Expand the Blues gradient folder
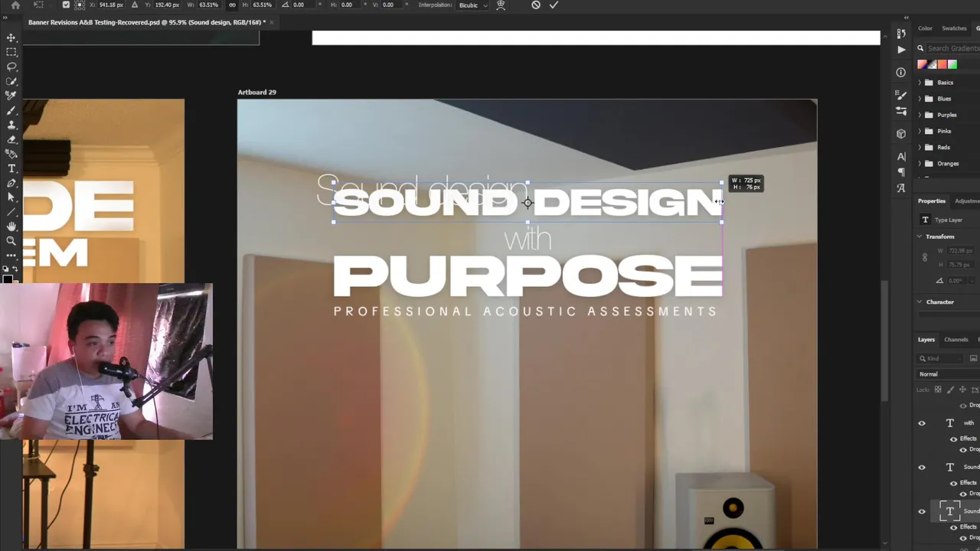Viewport: 980px width, 551px height. (x=920, y=99)
